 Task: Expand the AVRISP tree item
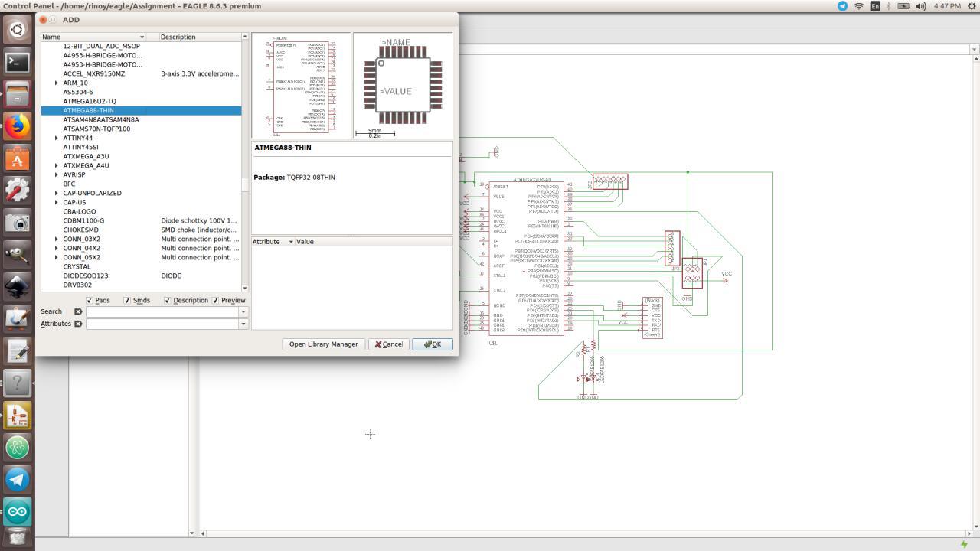point(56,174)
